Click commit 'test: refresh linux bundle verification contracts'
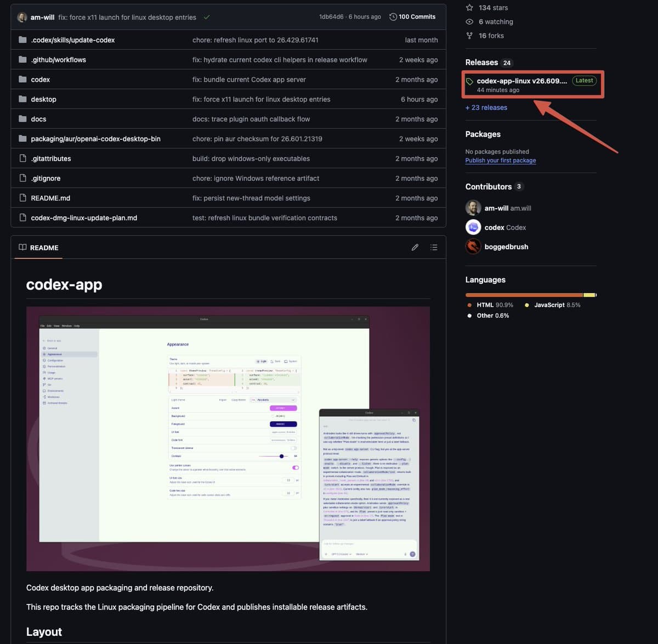 click(265, 218)
